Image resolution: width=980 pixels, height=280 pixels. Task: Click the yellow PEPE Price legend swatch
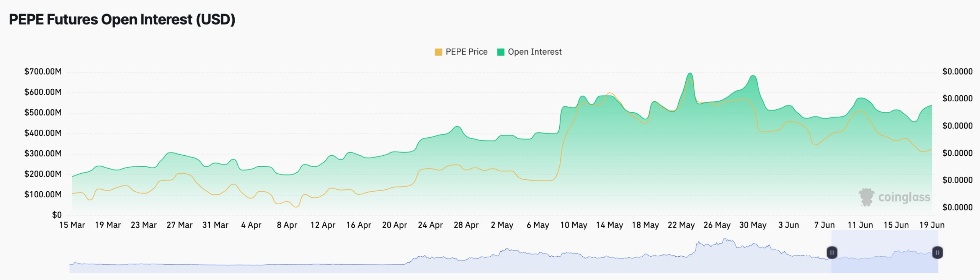(438, 52)
